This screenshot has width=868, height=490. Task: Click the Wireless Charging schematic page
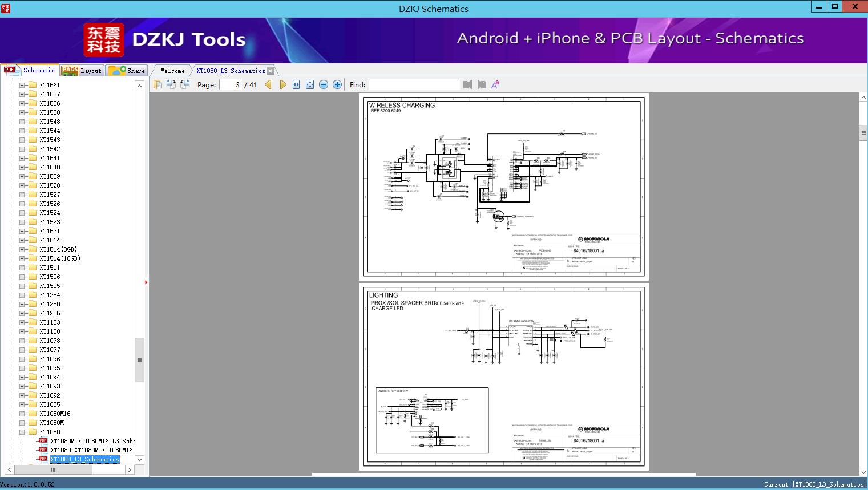pos(504,187)
